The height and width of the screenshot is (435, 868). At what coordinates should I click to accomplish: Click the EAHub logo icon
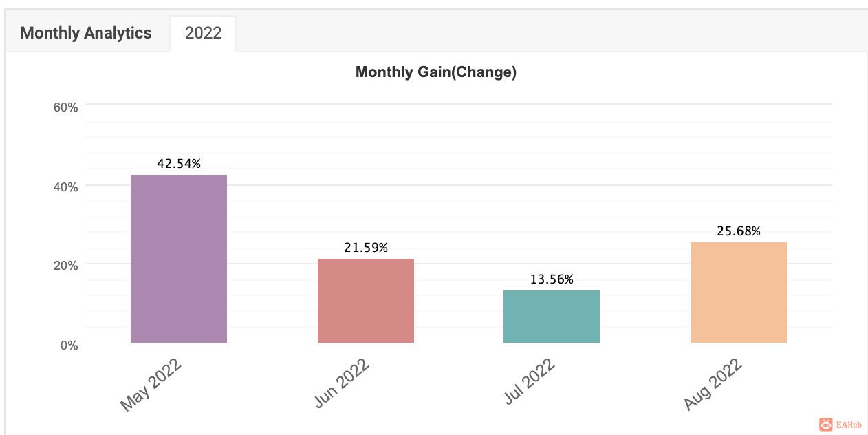[825, 425]
